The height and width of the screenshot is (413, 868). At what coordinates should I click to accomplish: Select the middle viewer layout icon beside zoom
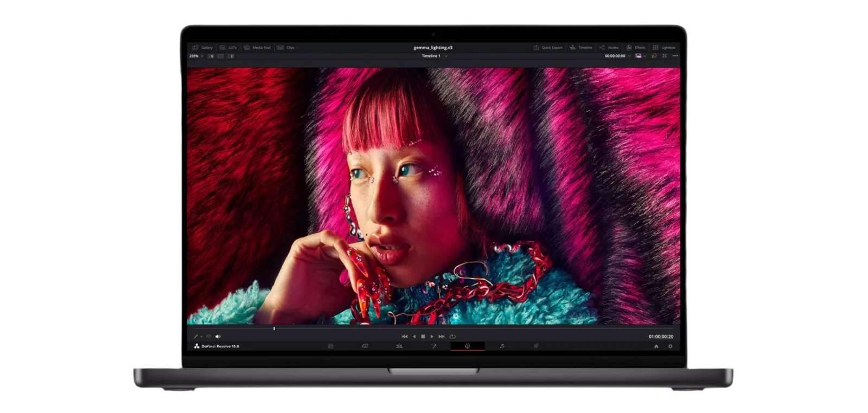click(x=221, y=56)
